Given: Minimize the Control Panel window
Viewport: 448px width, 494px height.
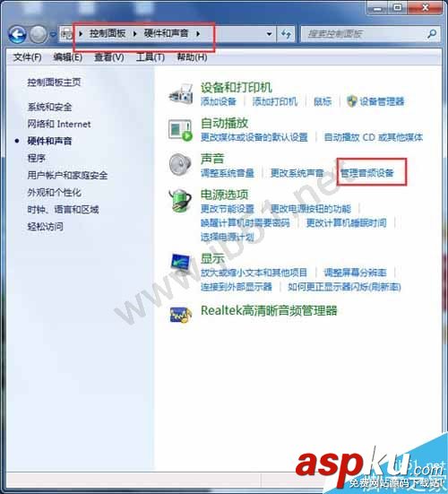Looking at the screenshot, I should point(378,7).
